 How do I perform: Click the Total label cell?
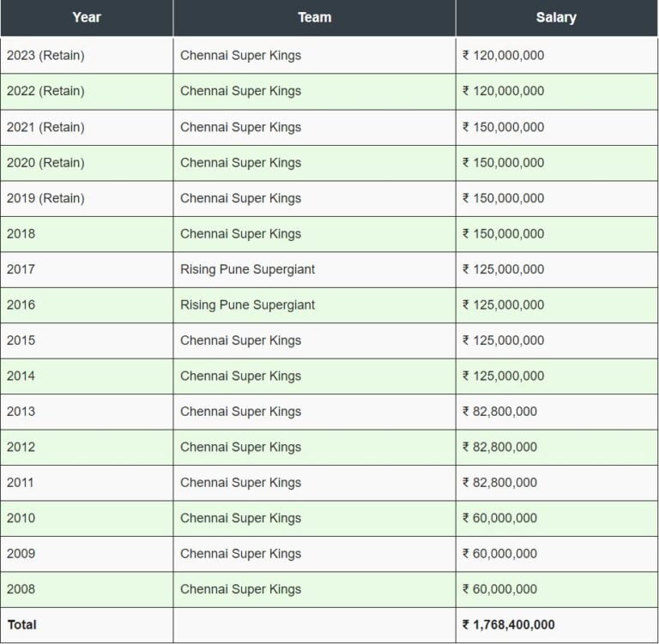click(87, 625)
